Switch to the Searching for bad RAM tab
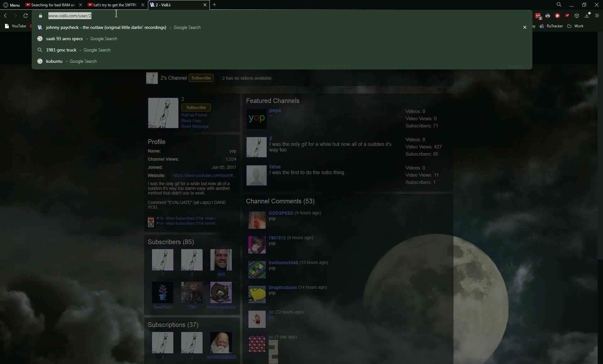The image size is (603, 364). [x=53, y=5]
